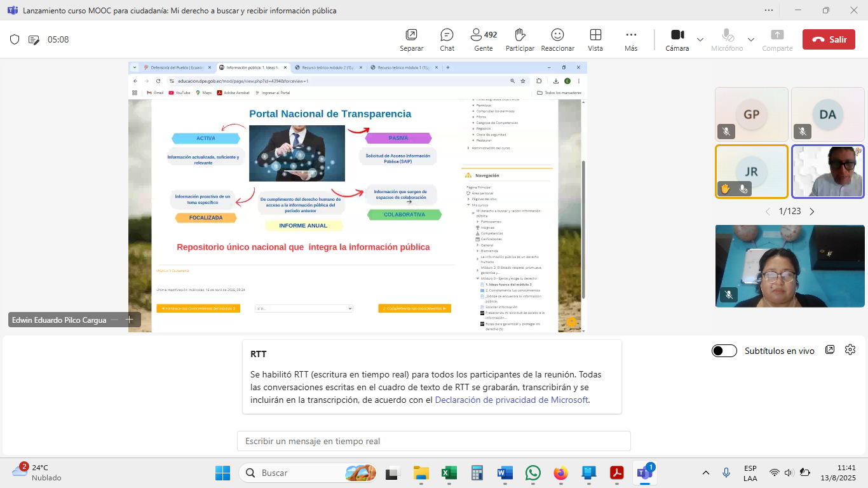Open the meeting notes icon beside the timer
Screen dimensions: 868x488
(34, 39)
